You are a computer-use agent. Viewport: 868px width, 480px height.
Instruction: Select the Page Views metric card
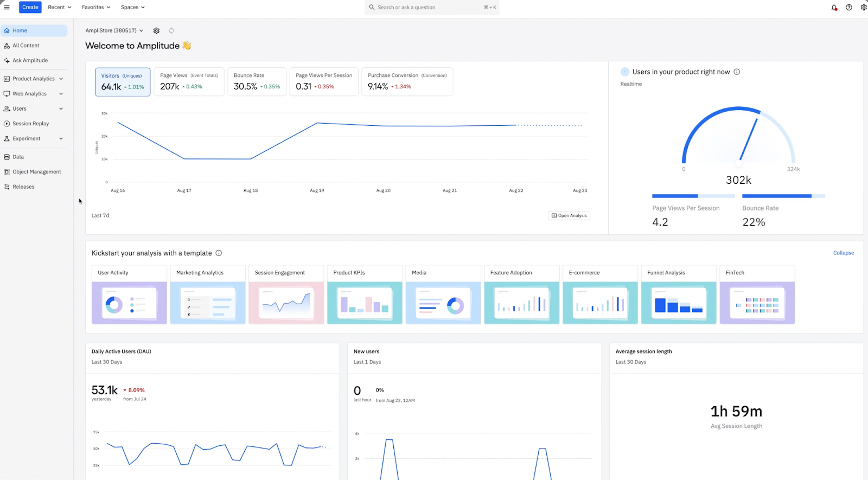[189, 82]
